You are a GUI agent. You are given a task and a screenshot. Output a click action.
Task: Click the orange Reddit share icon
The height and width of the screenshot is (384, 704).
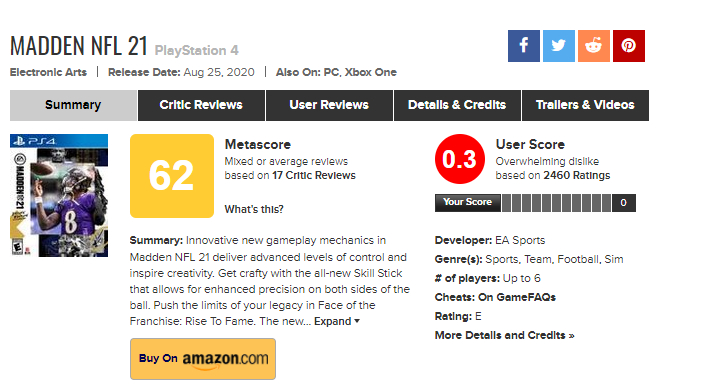tap(594, 46)
